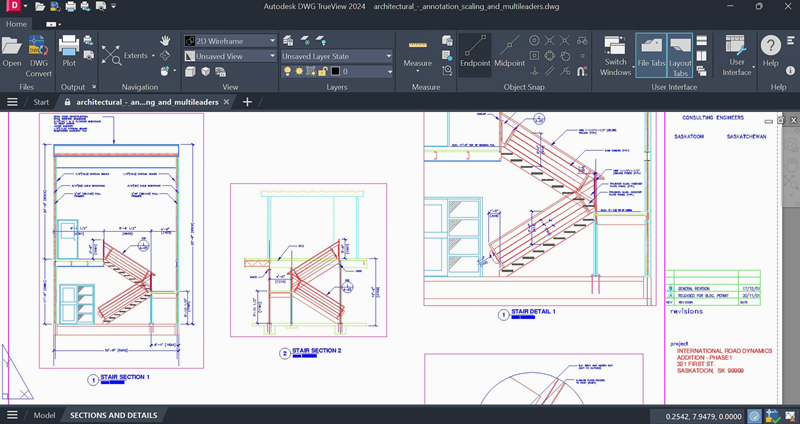Expand quick access toolbar customize arrow
Viewport: 800px width, 424px height.
113,7
